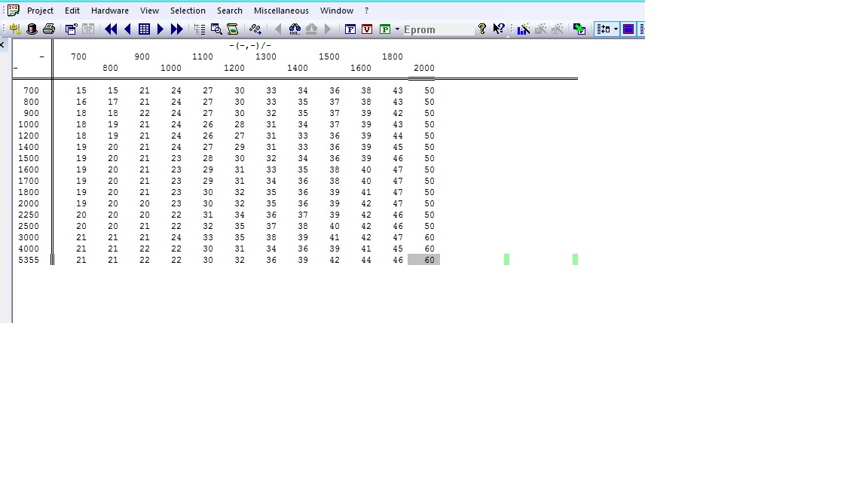
Task: Click the map title -(-,-)/- above columns
Action: coord(250,45)
